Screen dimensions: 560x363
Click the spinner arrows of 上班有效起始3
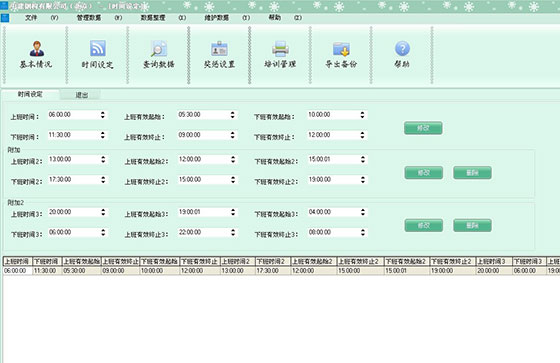pyautogui.click(x=233, y=212)
